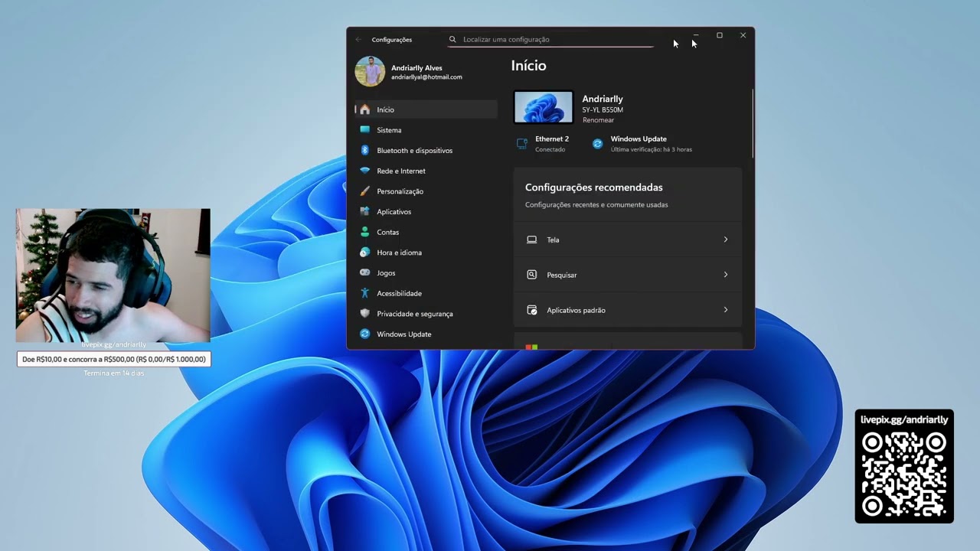The width and height of the screenshot is (980, 551).
Task: Close the Configurações window
Action: point(743,35)
